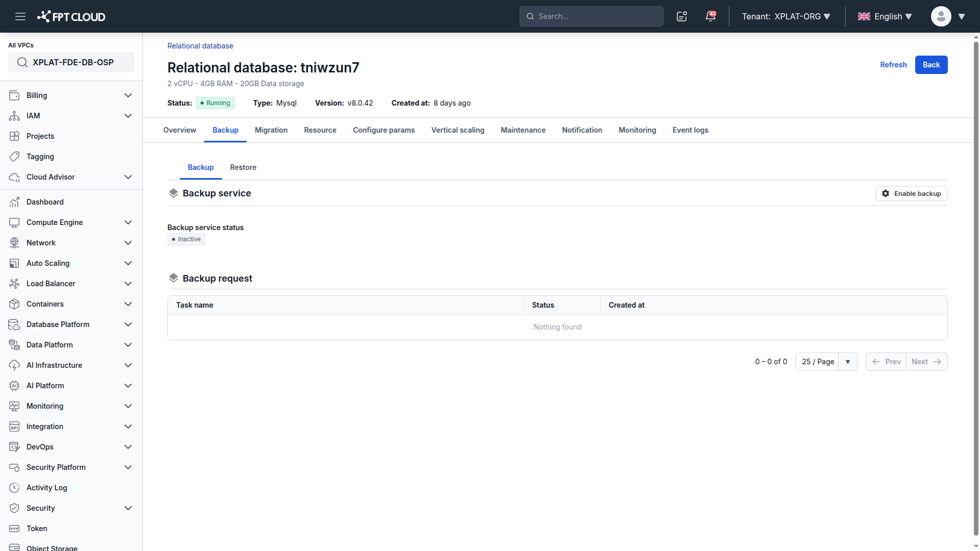Click the Integration API icon
Screen dimensions: 980x551
[x=14, y=427]
